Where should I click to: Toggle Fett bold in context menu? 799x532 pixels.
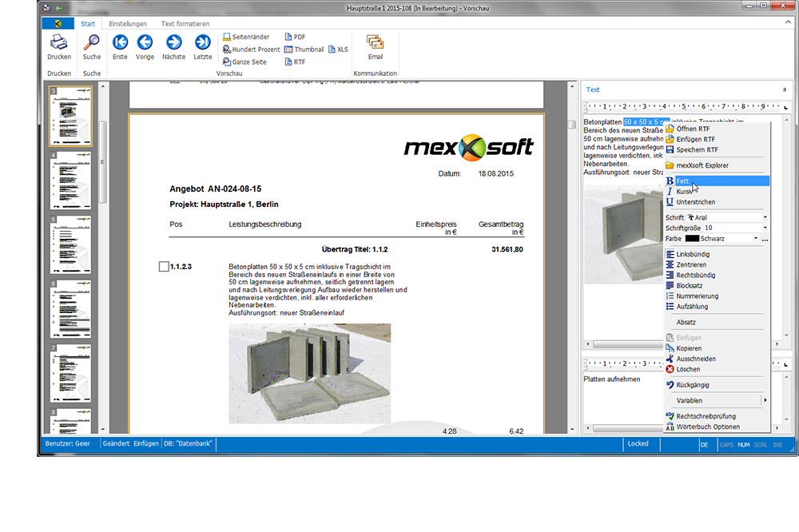(x=682, y=181)
